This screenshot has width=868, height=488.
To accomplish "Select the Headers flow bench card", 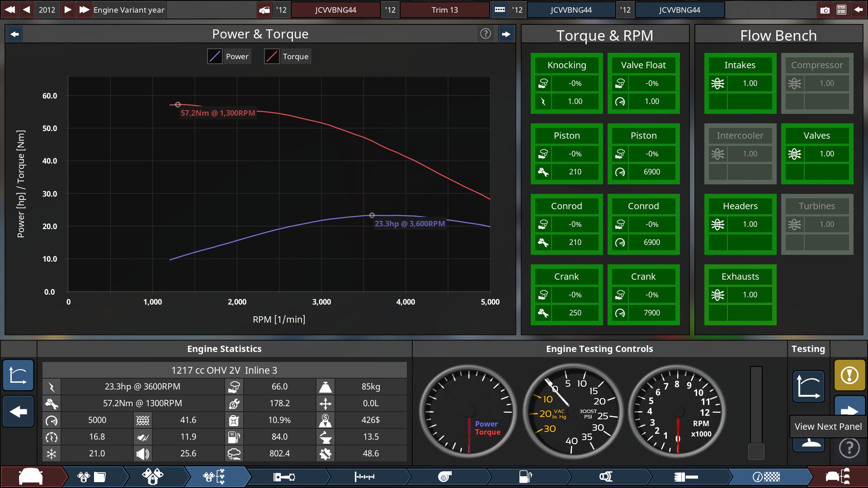I will point(740,224).
